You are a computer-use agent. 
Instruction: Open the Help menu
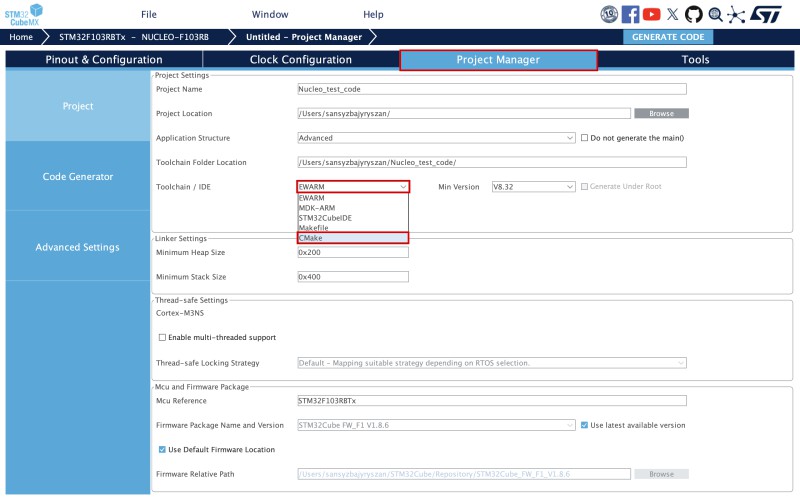373,14
